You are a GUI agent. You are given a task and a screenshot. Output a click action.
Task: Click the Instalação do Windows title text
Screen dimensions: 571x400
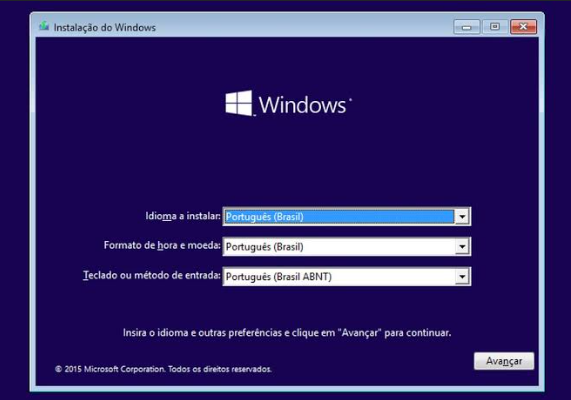(105, 28)
